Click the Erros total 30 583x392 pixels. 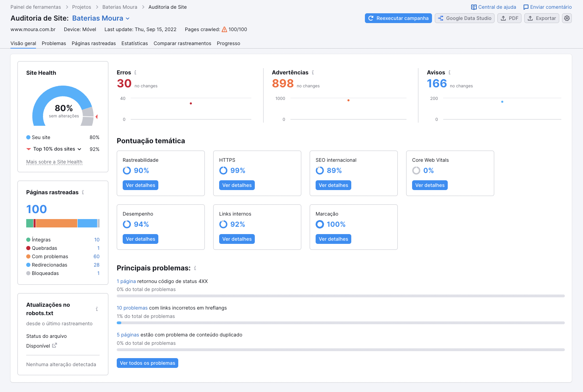(x=124, y=84)
